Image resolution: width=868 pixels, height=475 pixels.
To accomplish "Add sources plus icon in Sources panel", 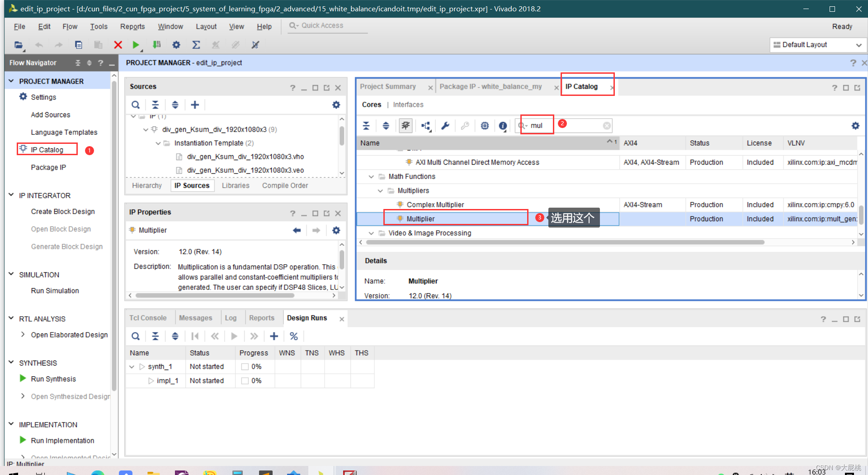I will [x=195, y=105].
